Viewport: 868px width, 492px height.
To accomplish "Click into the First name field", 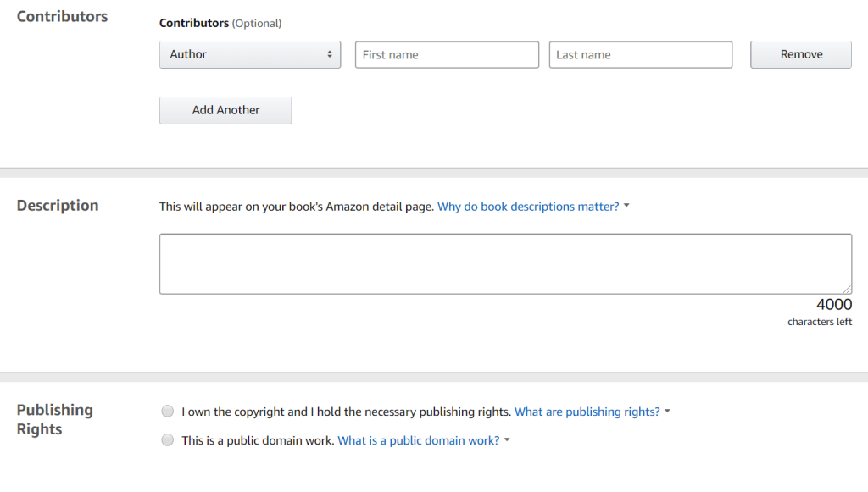I will [x=447, y=55].
